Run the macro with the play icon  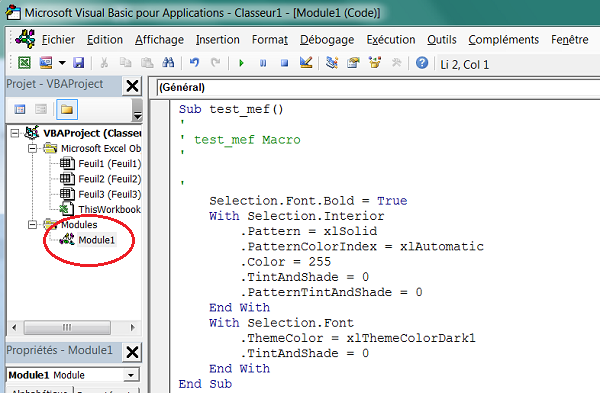pos(241,63)
